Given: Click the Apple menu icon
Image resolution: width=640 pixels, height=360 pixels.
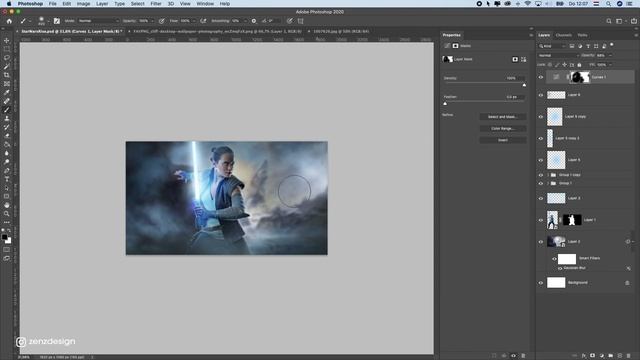Looking at the screenshot, I should pyautogui.click(x=9, y=4).
